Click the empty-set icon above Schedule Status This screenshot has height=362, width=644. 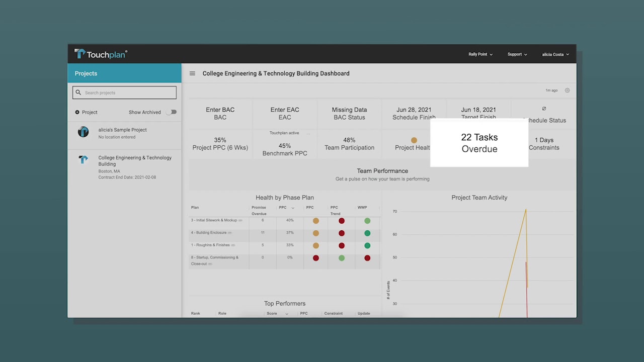point(544,109)
